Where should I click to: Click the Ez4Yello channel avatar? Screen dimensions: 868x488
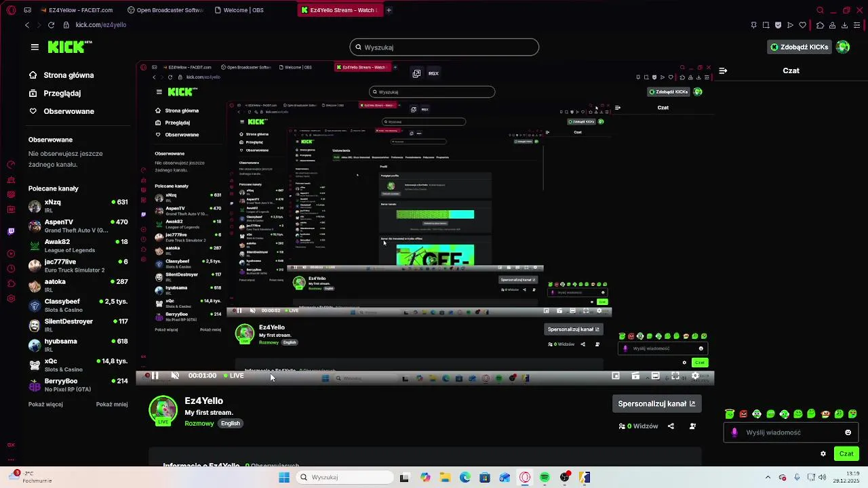click(163, 410)
